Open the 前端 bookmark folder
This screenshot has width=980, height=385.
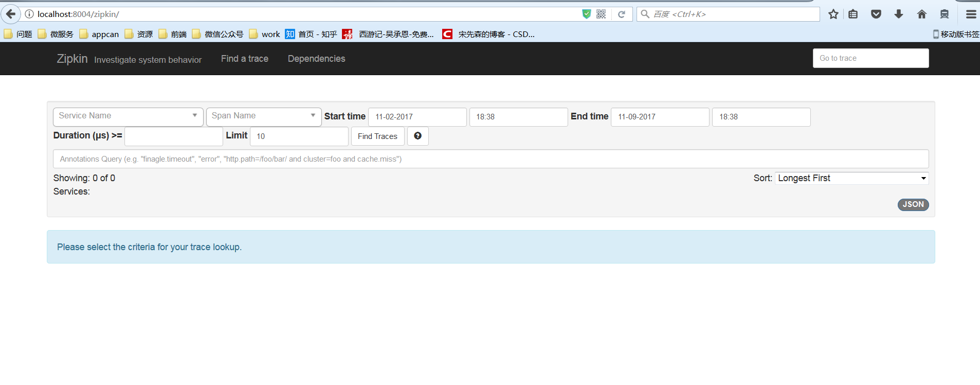click(173, 34)
